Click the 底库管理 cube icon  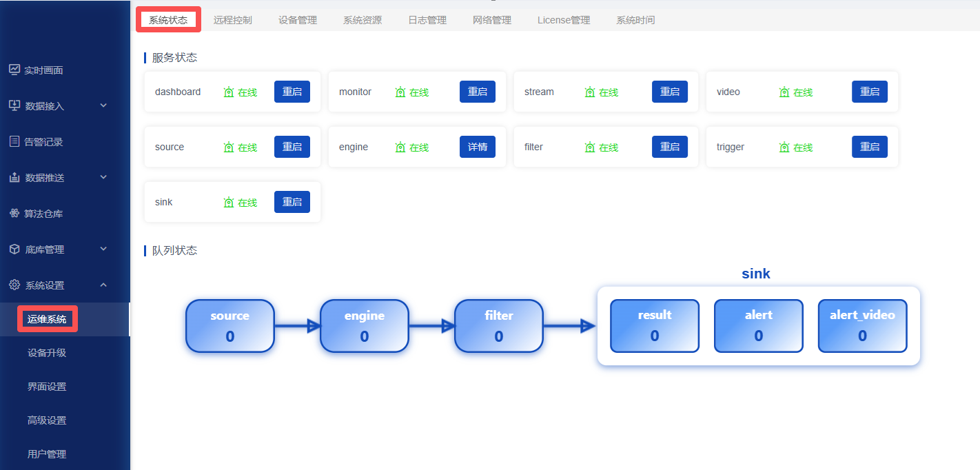(14, 249)
